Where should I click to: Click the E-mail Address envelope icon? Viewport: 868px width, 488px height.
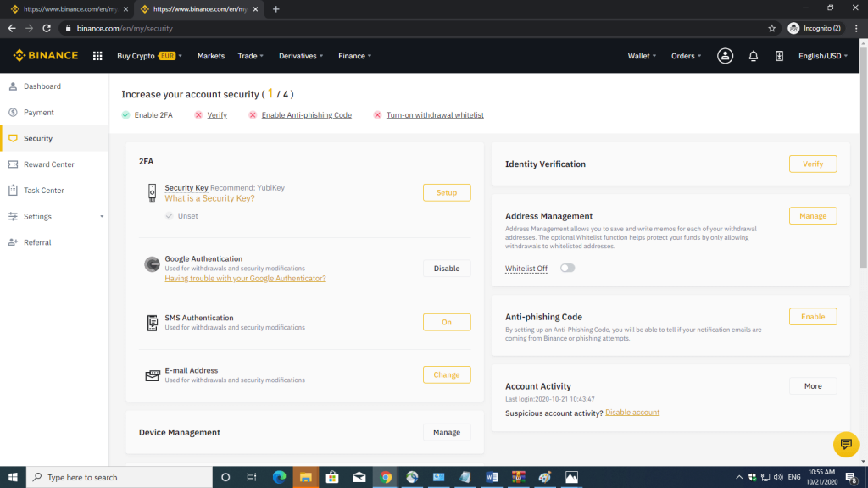[153, 375]
